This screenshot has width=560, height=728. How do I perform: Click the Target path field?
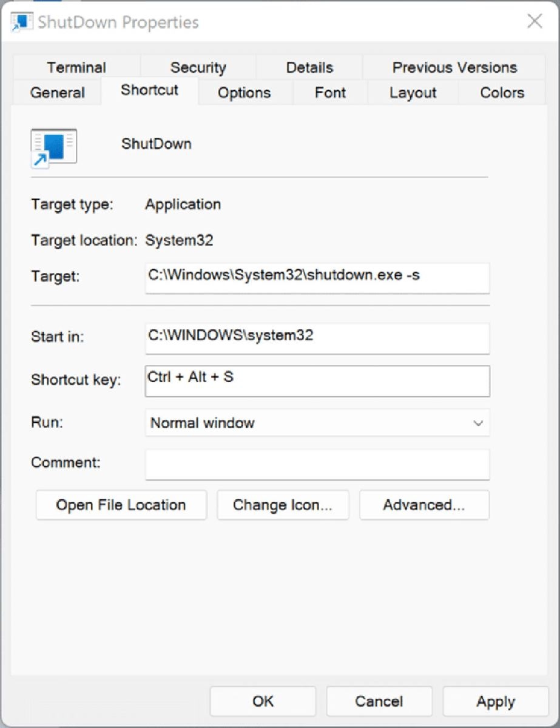316,278
